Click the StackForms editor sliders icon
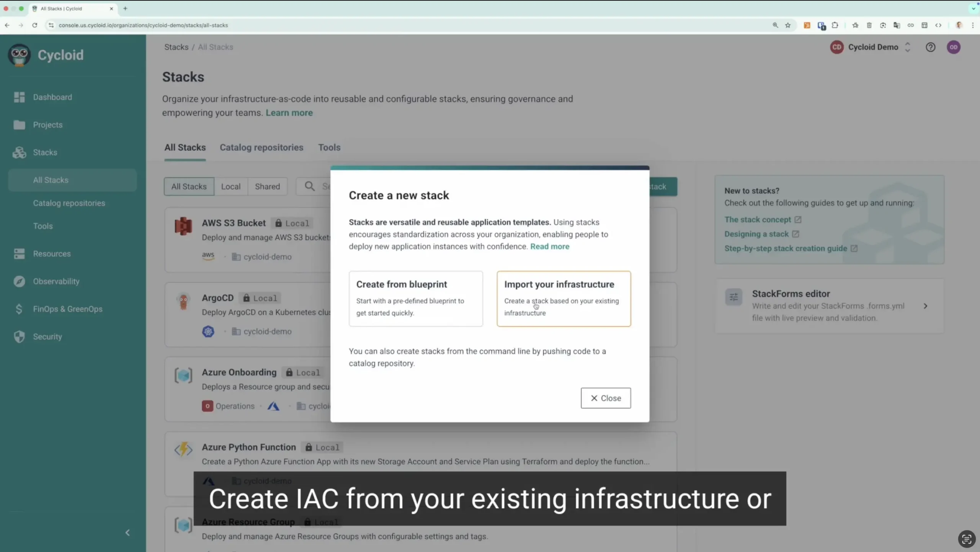The width and height of the screenshot is (980, 552). click(x=733, y=297)
